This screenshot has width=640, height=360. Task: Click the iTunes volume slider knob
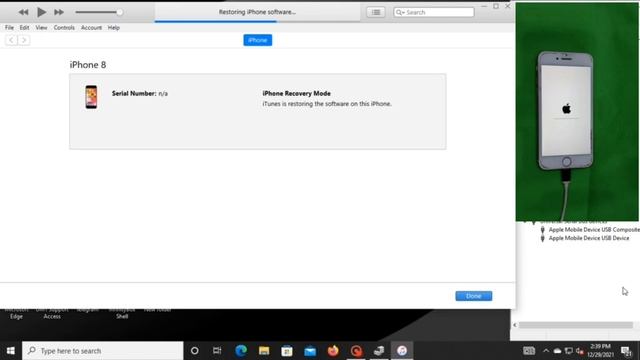(119, 12)
